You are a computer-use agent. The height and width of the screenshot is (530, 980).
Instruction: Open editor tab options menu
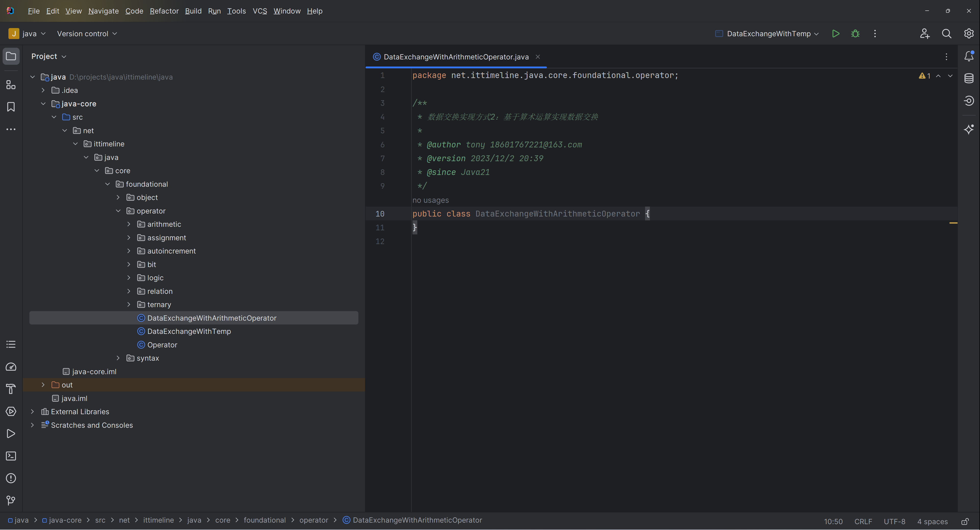pyautogui.click(x=947, y=57)
